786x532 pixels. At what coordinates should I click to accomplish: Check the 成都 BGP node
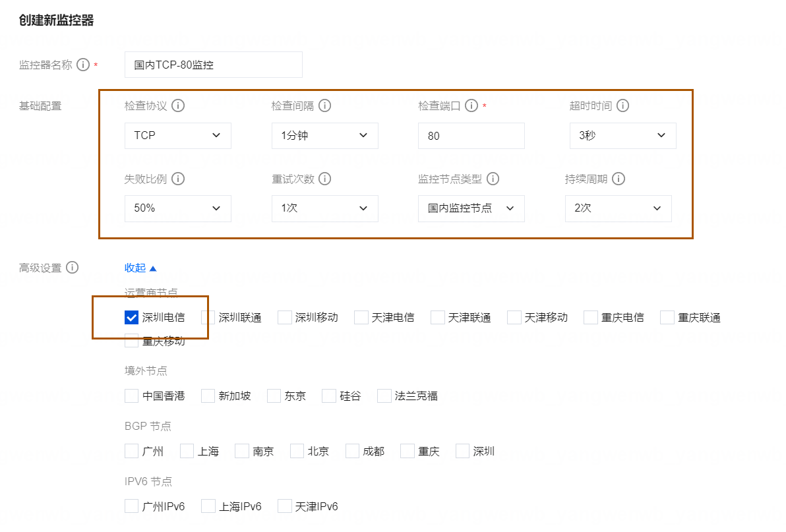coord(352,451)
